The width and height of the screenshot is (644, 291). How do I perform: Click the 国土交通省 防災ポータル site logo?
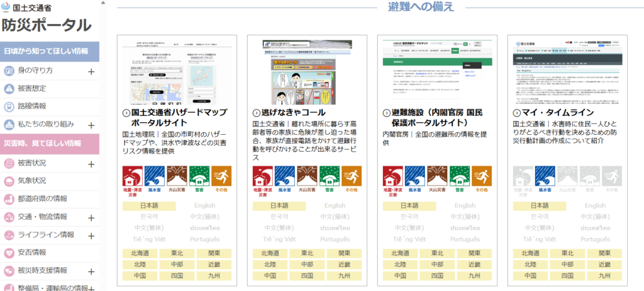tap(47, 19)
